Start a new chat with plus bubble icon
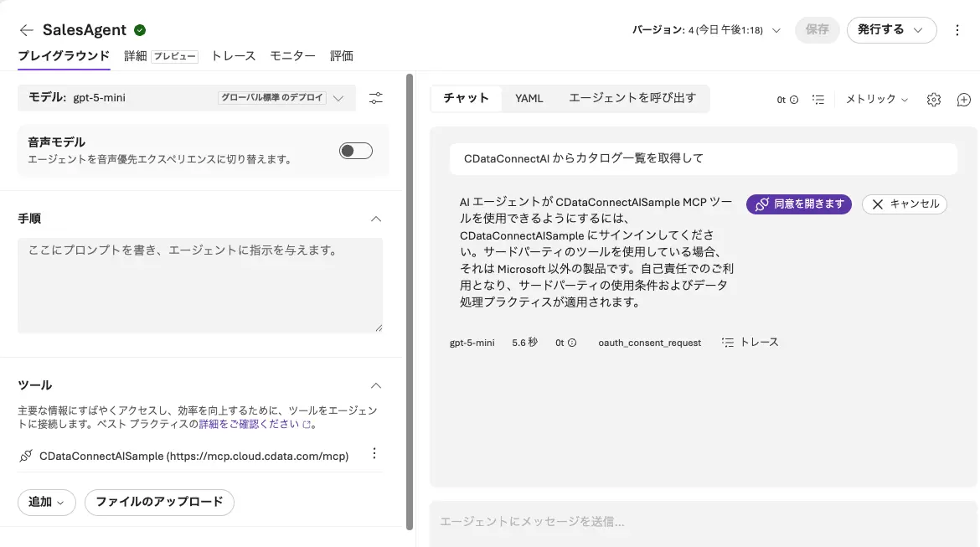980x547 pixels. [964, 100]
